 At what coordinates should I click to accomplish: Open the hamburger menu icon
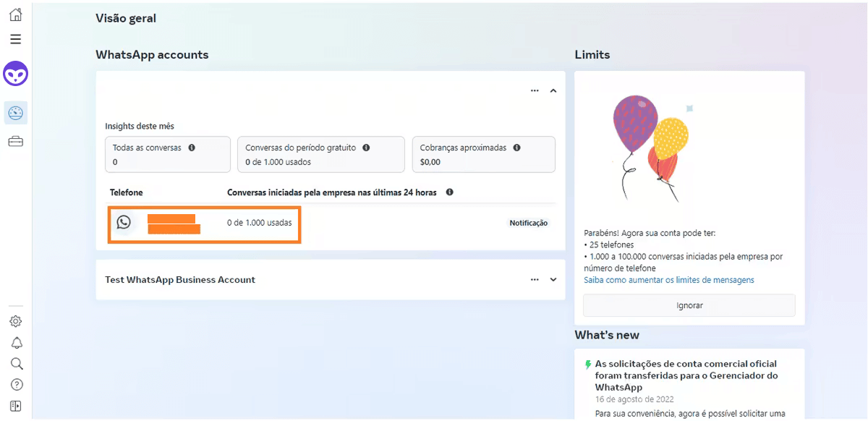[x=15, y=39]
